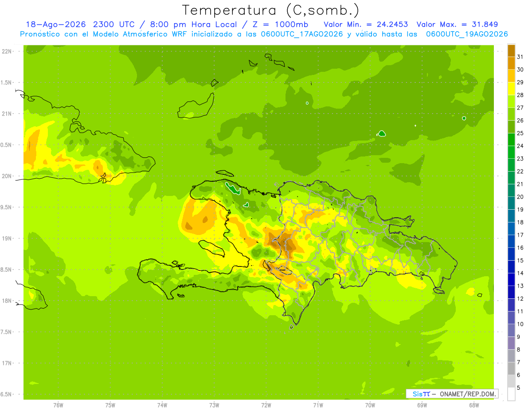The height and width of the screenshot is (411, 532).
Task: Click the longitude label '75W'
Action: point(110,405)
